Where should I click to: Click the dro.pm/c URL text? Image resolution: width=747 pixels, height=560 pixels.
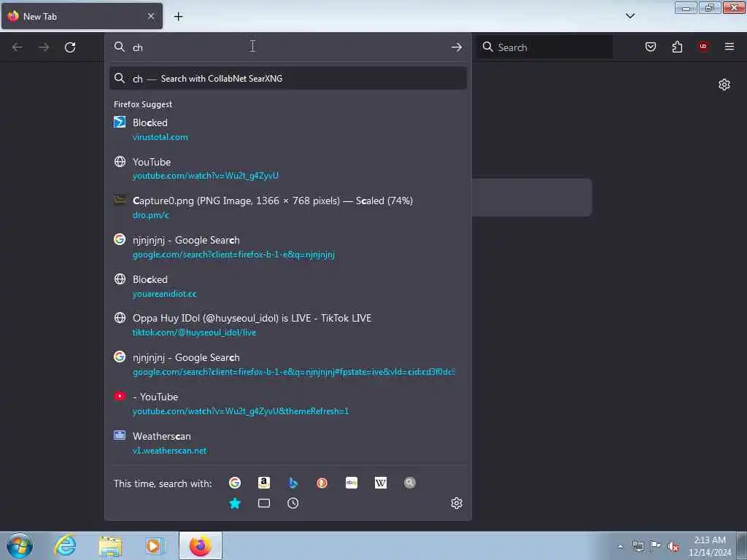pos(150,215)
